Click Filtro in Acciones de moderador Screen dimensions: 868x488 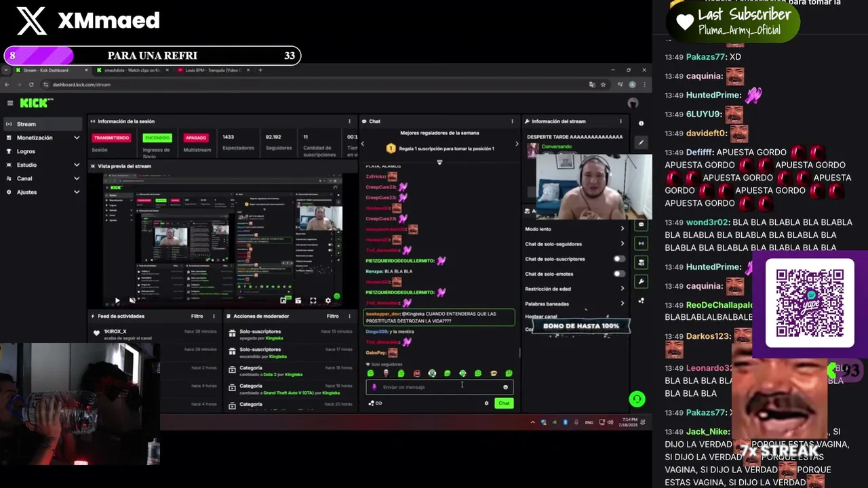tap(332, 316)
